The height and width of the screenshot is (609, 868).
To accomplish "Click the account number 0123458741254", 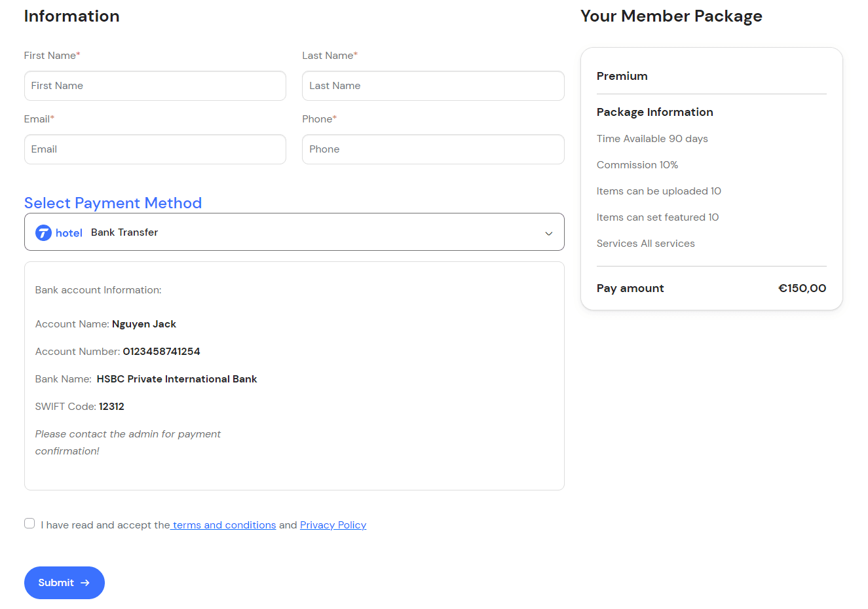I will point(161,352).
